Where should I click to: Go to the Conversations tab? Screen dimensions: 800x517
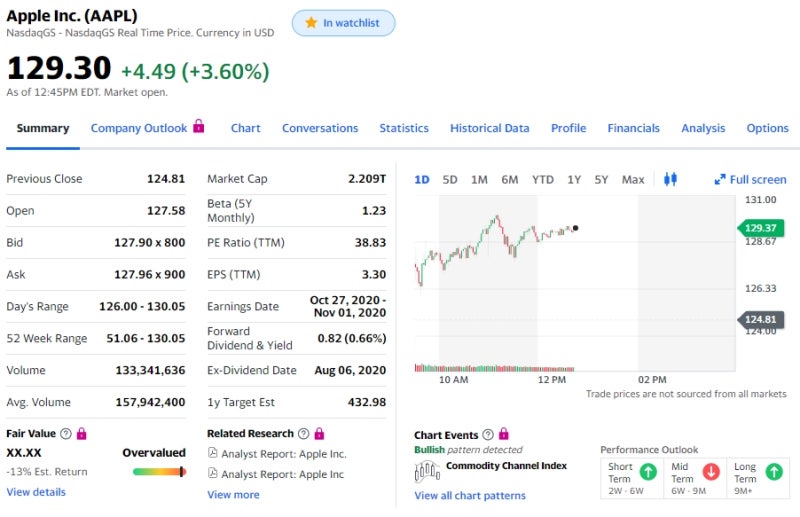(320, 128)
